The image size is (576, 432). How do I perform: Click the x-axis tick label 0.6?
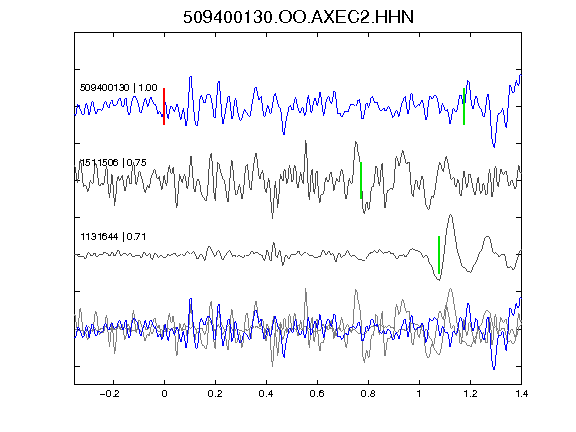tap(317, 394)
